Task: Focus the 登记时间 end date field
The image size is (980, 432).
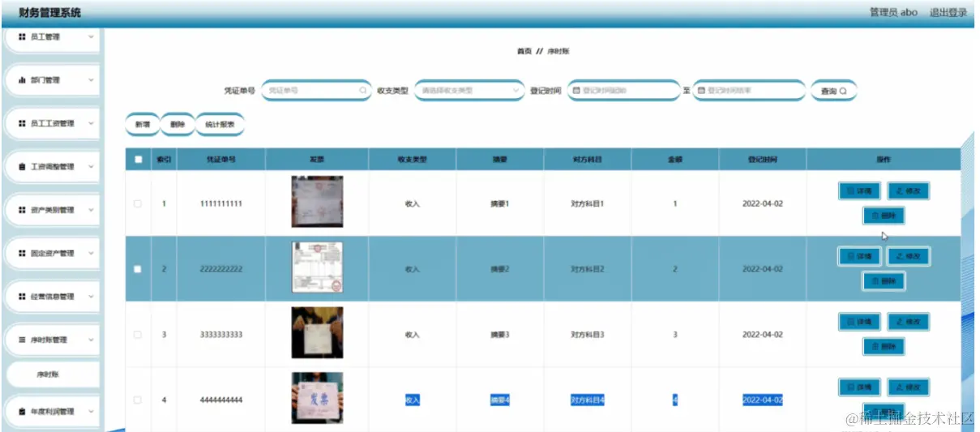Action: [748, 91]
